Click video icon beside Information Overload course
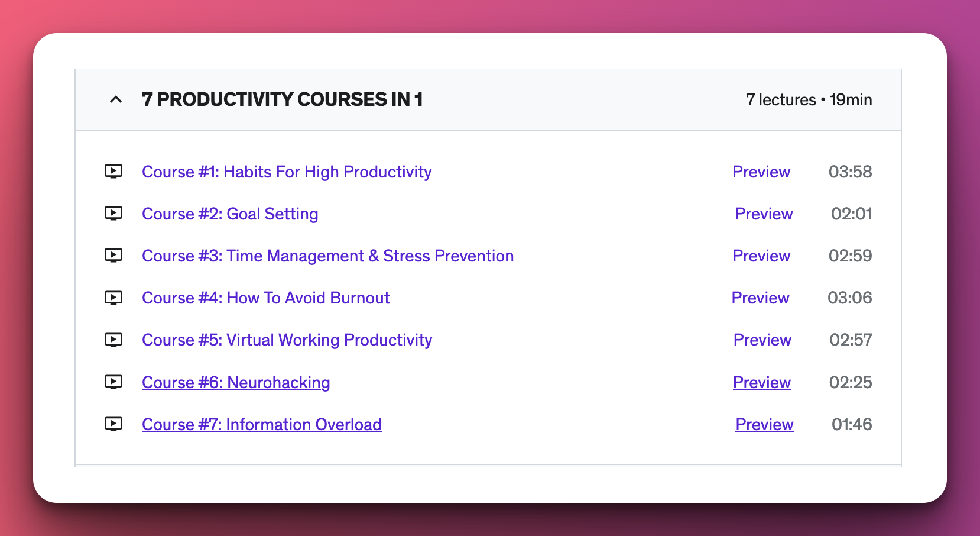The width and height of the screenshot is (980, 536). coord(113,424)
